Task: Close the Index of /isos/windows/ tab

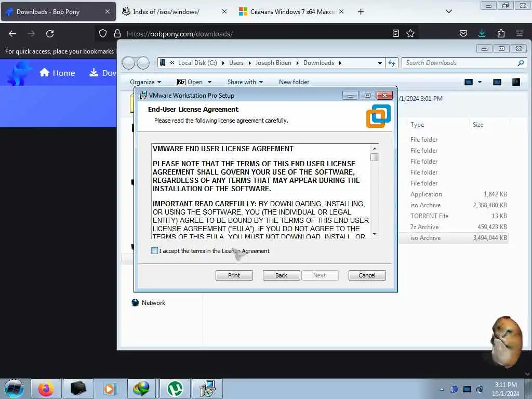Action: (x=224, y=11)
